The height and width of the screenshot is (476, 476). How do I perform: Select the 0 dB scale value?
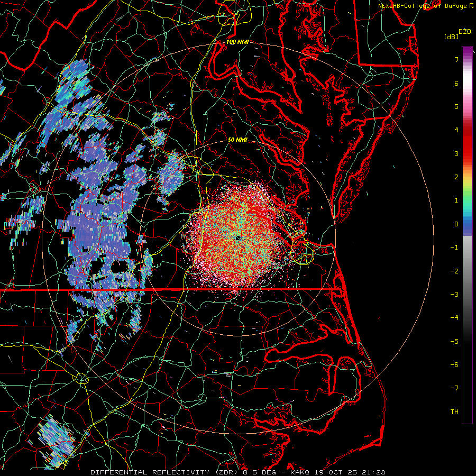(x=456, y=224)
